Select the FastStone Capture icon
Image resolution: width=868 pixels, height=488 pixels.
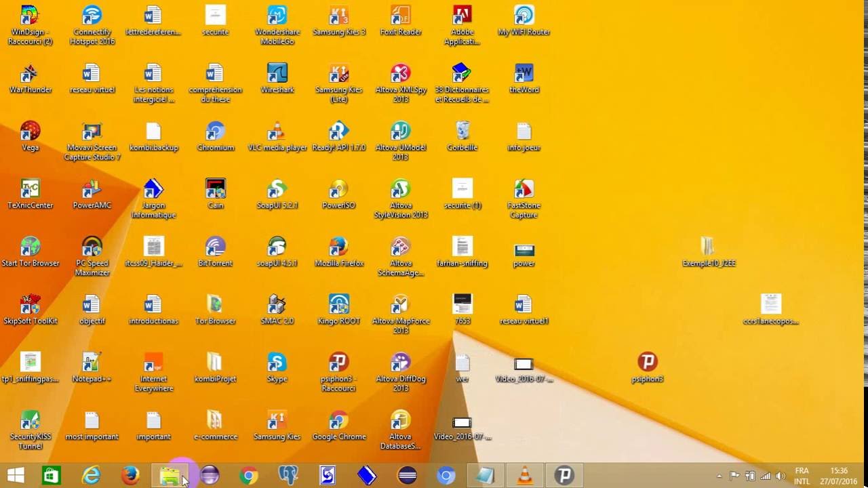tap(524, 199)
